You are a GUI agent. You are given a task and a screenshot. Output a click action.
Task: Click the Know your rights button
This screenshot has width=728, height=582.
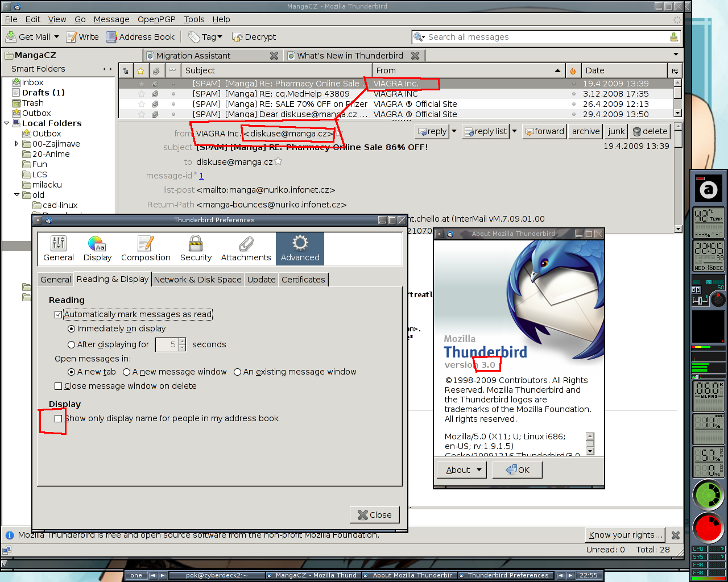[x=625, y=535]
